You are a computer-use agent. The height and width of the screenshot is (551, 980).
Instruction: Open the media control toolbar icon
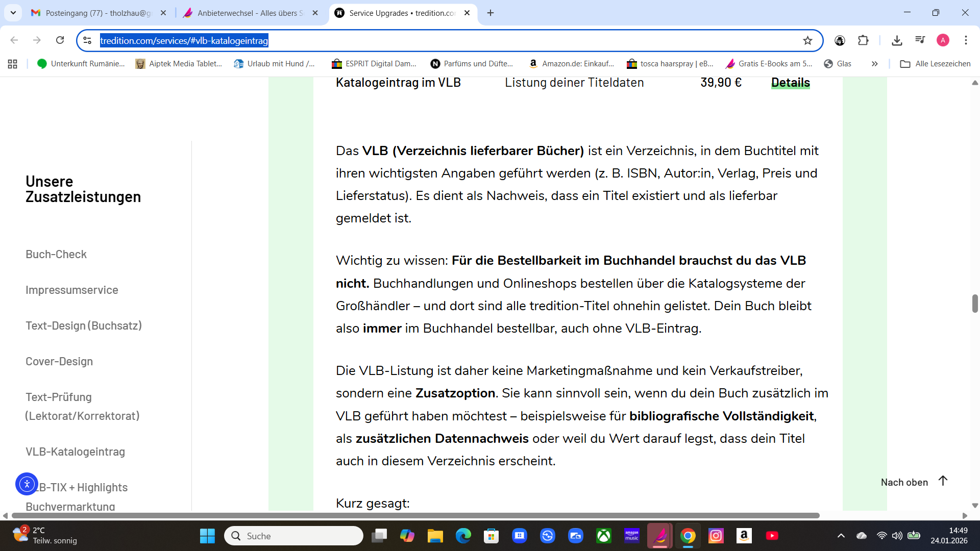(920, 40)
